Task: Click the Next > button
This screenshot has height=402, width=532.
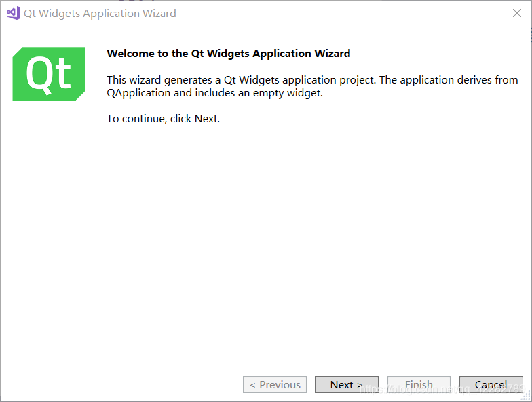Action: point(346,384)
